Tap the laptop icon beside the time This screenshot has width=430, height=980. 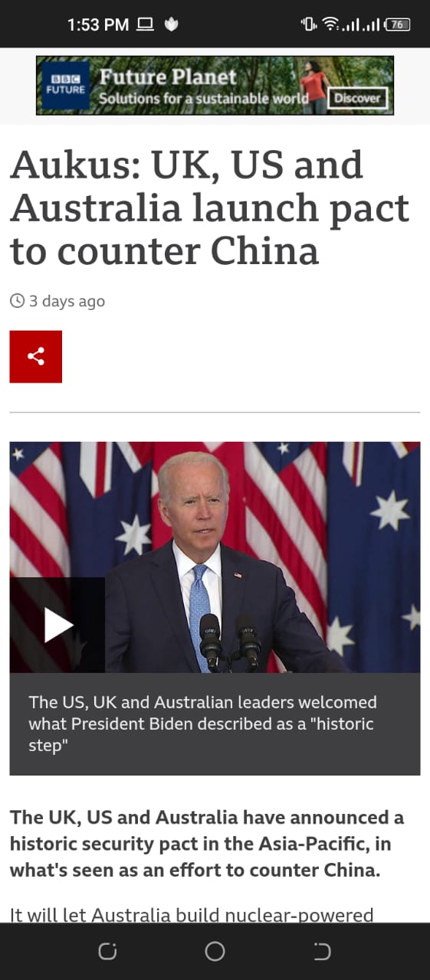click(x=146, y=24)
